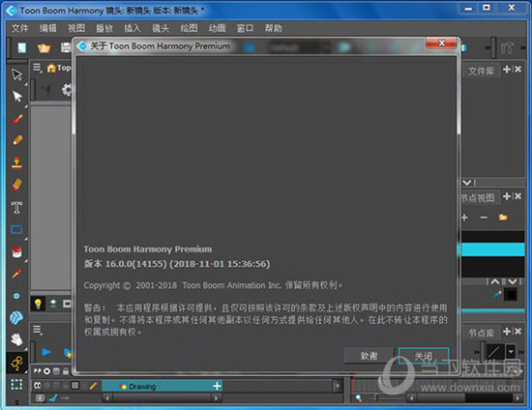The width and height of the screenshot is (532, 410).
Task: Click plus on the Drawing layer
Action: tap(217, 386)
